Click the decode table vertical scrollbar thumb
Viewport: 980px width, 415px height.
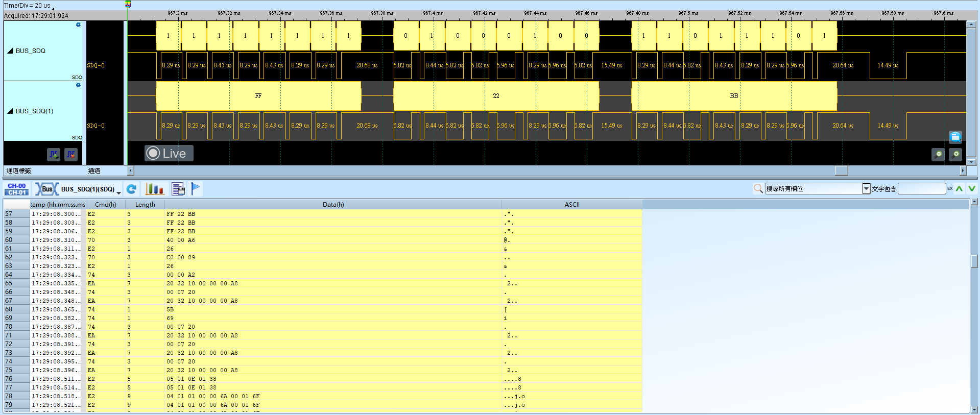click(x=974, y=261)
